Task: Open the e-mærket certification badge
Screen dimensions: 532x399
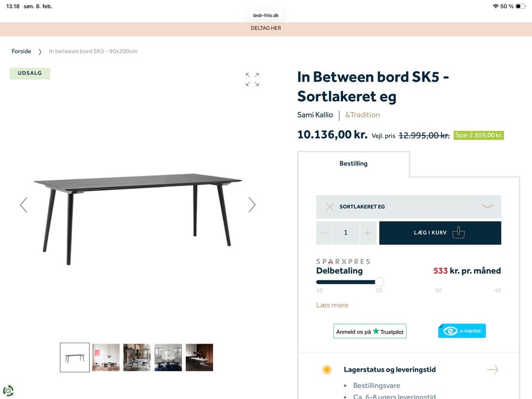Action: pos(462,331)
